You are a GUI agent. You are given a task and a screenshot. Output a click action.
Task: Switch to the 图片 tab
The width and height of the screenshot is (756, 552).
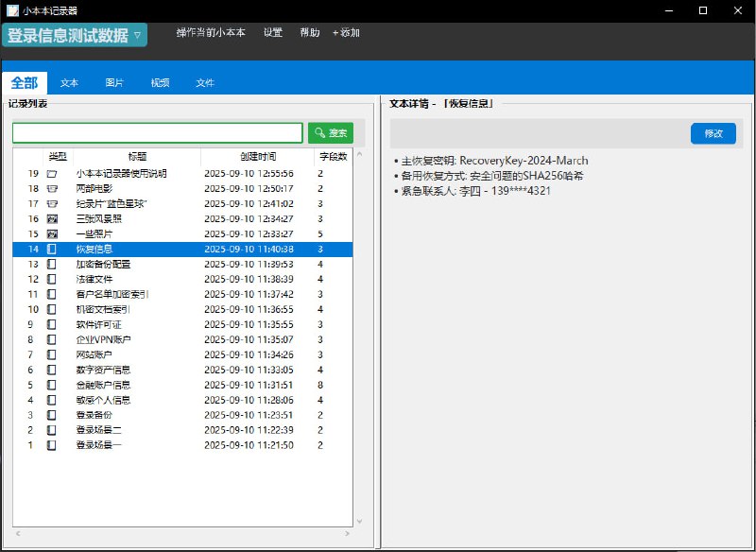pyautogui.click(x=114, y=83)
